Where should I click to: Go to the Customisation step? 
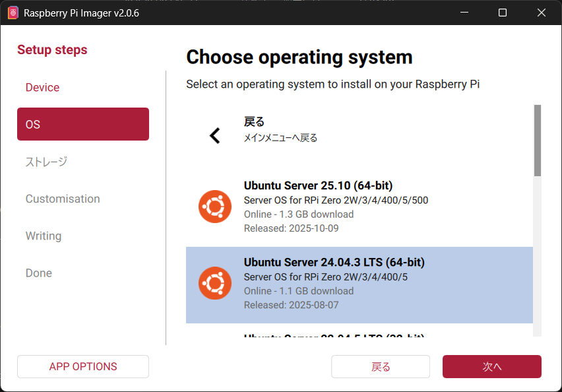tap(63, 199)
